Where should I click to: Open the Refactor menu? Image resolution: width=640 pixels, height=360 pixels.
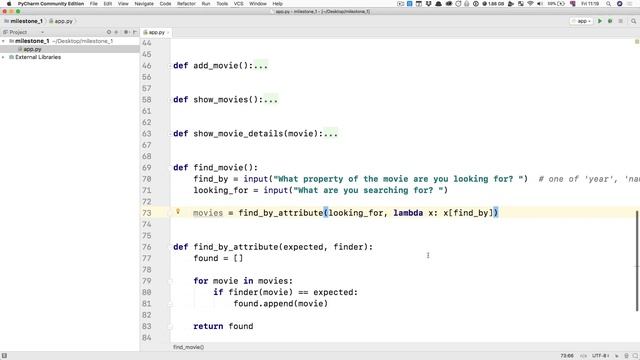click(x=186, y=4)
